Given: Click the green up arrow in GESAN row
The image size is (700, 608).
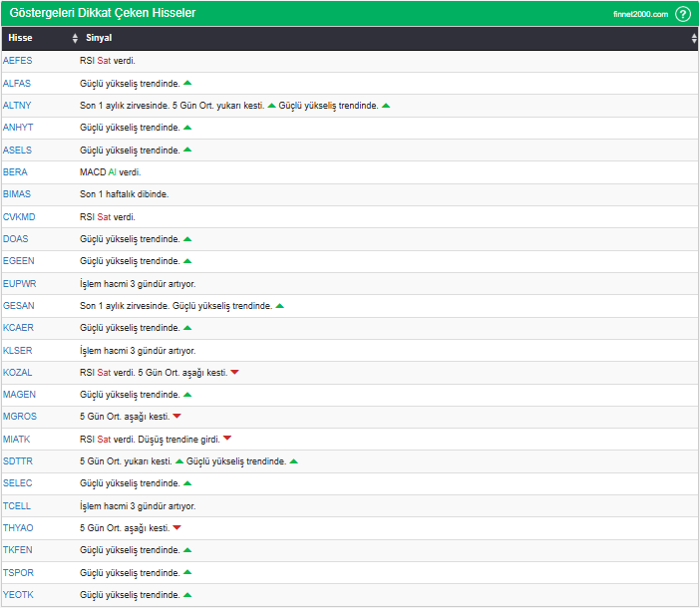Looking at the screenshot, I should tap(280, 306).
